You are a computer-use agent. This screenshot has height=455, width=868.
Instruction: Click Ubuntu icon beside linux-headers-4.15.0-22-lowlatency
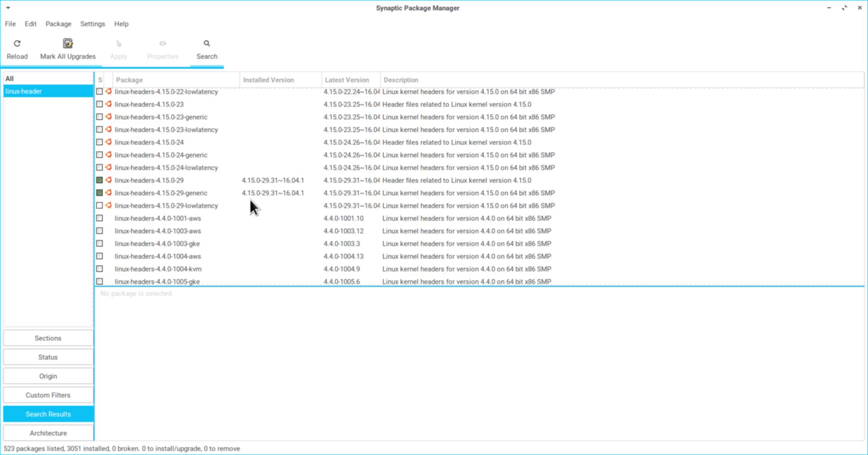coord(108,91)
